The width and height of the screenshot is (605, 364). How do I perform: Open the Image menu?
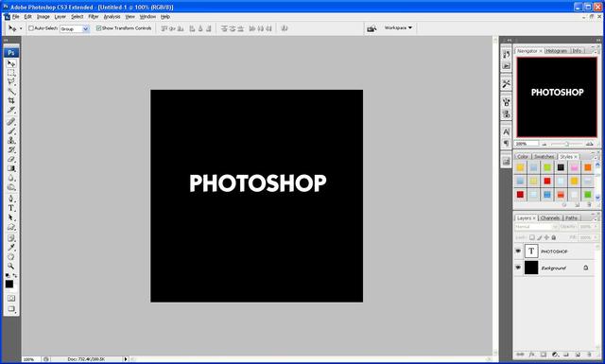43,17
